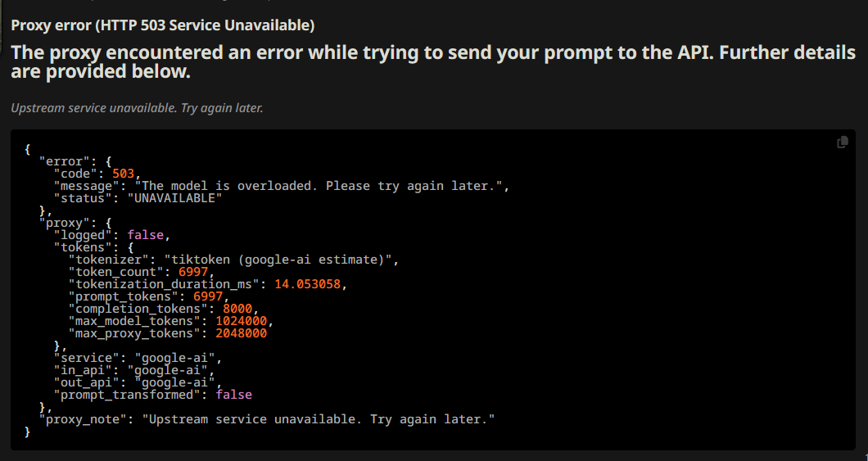Screen dimensions: 868x461
Task: Click the bold proxy encountered an error message
Action: [433, 61]
